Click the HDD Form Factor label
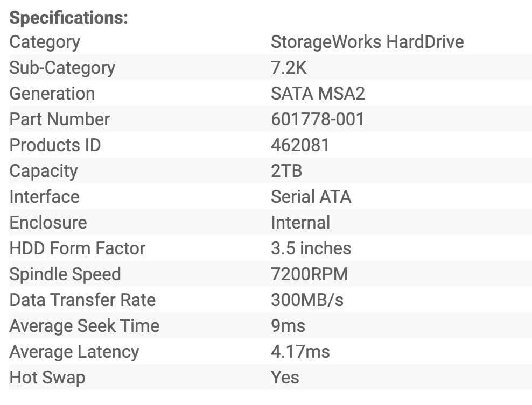 click(77, 248)
